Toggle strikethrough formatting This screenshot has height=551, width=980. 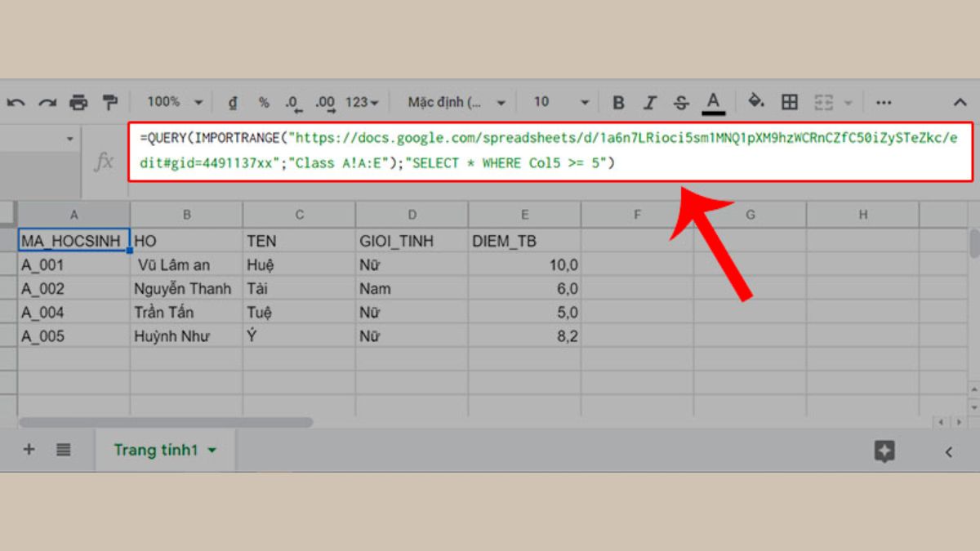pos(680,101)
